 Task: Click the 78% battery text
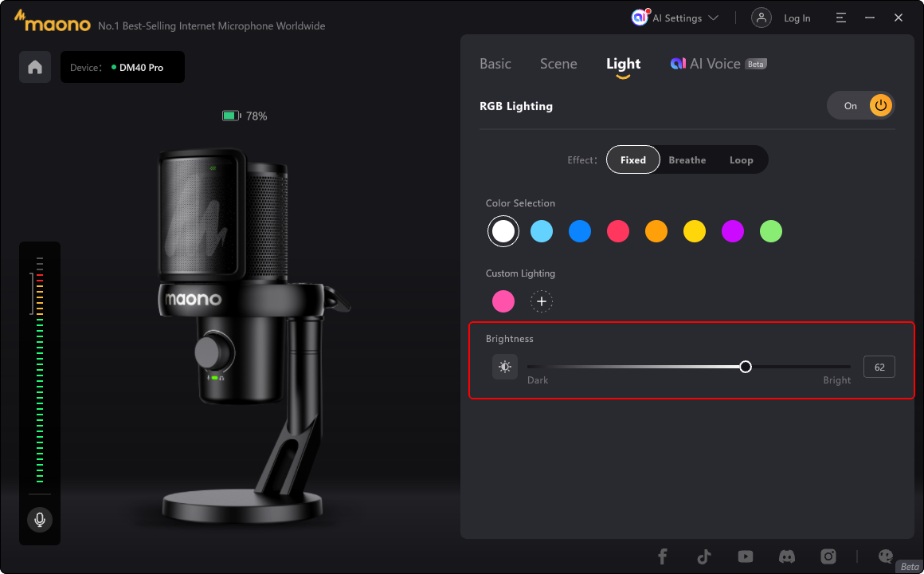256,116
